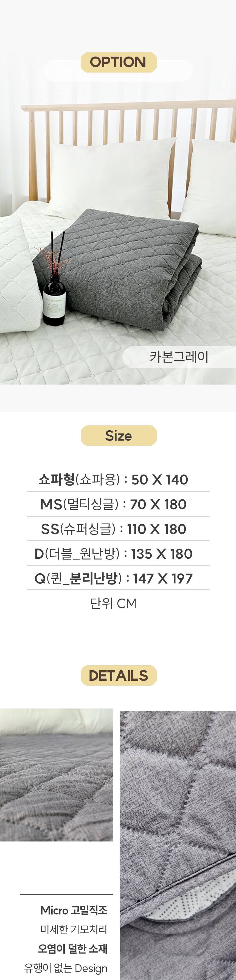Click the Size heading badge
The height and width of the screenshot is (980, 236).
click(x=119, y=436)
